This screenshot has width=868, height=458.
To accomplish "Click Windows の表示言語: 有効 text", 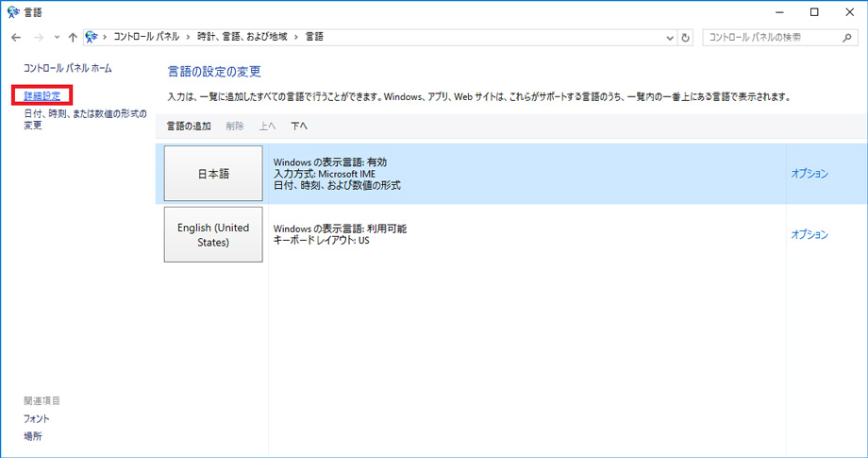I will coord(330,162).
